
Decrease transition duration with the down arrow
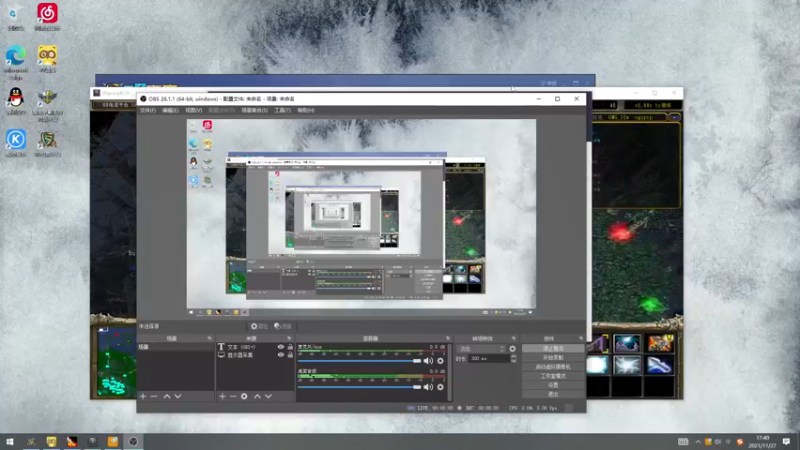[x=513, y=361]
